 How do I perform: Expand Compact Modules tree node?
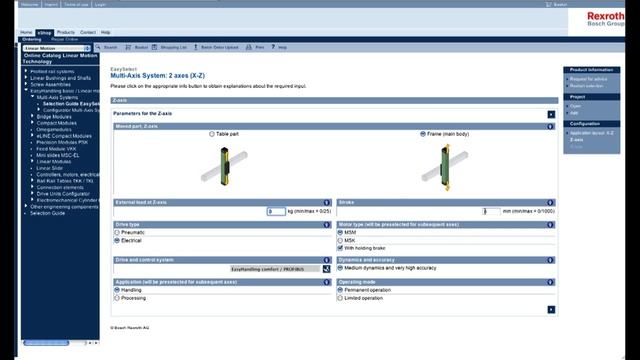tap(33, 123)
